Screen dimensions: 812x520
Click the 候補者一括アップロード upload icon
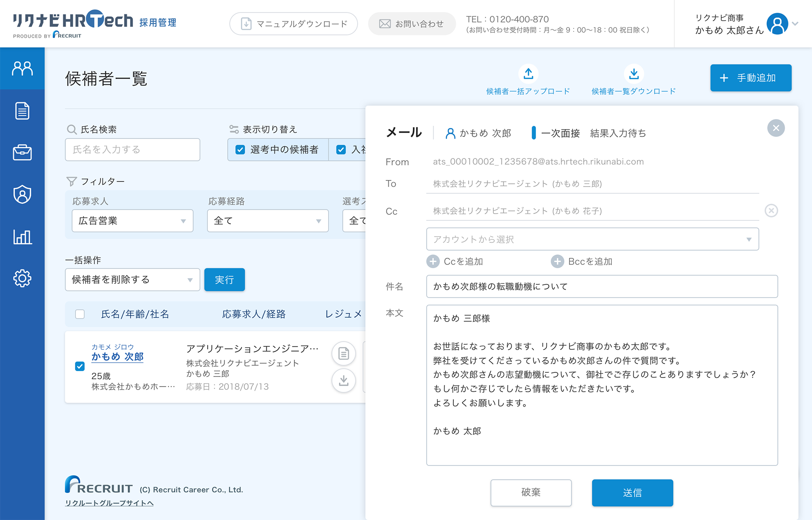(x=528, y=74)
